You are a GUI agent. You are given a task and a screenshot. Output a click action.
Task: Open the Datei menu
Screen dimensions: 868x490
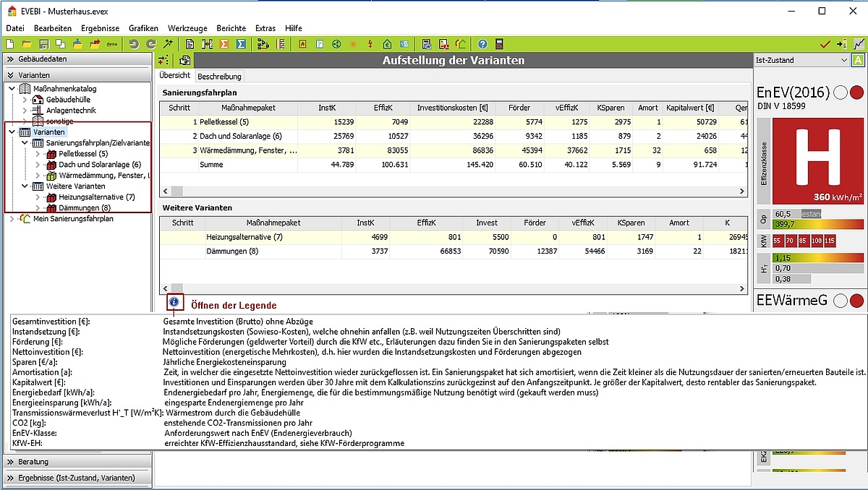coord(15,28)
